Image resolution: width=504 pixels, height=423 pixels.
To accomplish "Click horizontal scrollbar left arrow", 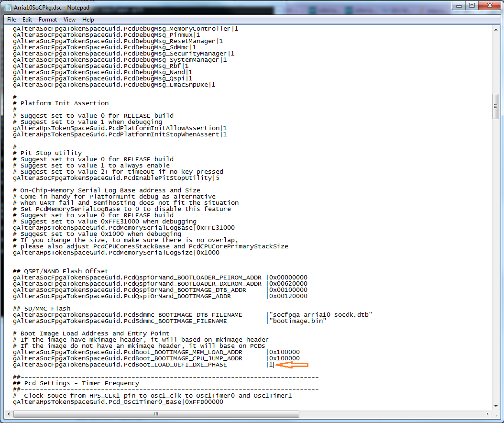I will pyautogui.click(x=9, y=414).
